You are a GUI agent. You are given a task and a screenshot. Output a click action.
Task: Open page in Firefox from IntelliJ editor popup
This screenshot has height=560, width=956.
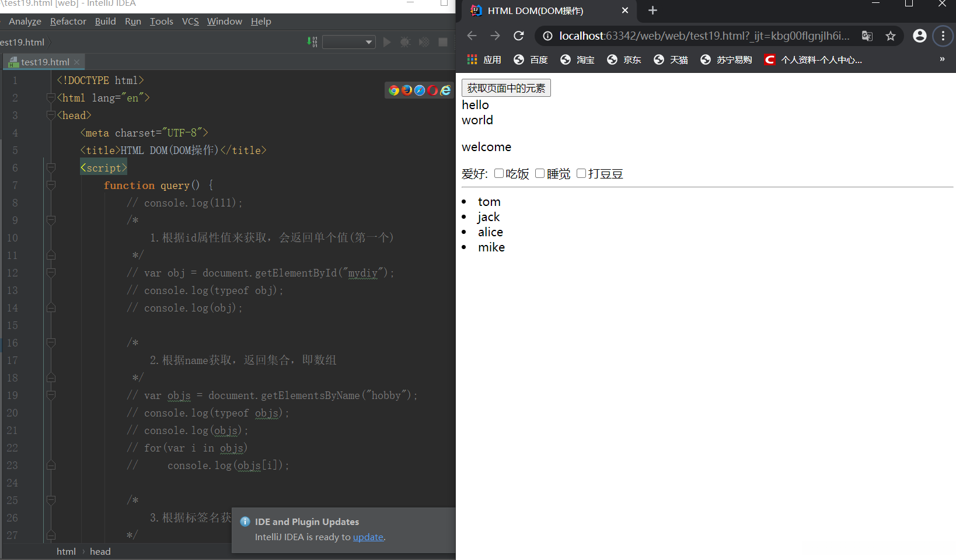click(407, 90)
